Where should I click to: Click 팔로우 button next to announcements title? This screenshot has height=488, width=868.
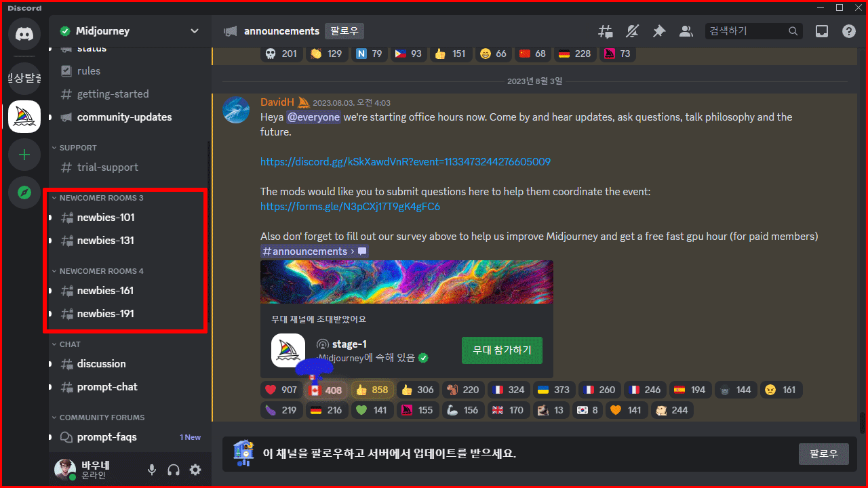click(x=344, y=31)
